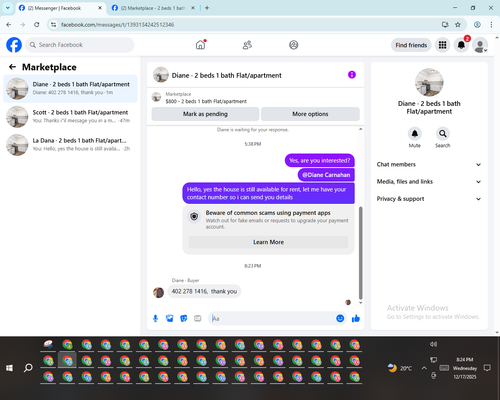Open the weather 20°C taskbar widget
The image size is (500, 400).
pyautogui.click(x=400, y=368)
